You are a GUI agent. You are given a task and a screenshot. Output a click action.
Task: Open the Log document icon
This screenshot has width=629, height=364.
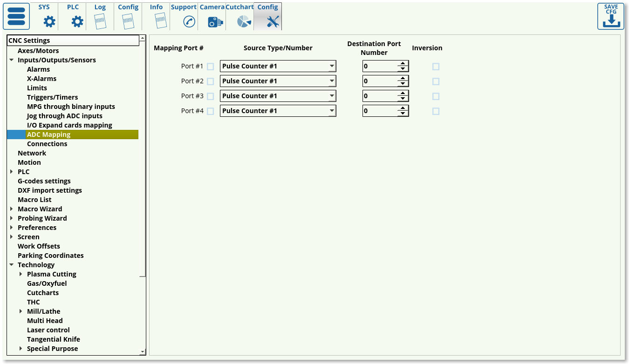[x=100, y=21]
